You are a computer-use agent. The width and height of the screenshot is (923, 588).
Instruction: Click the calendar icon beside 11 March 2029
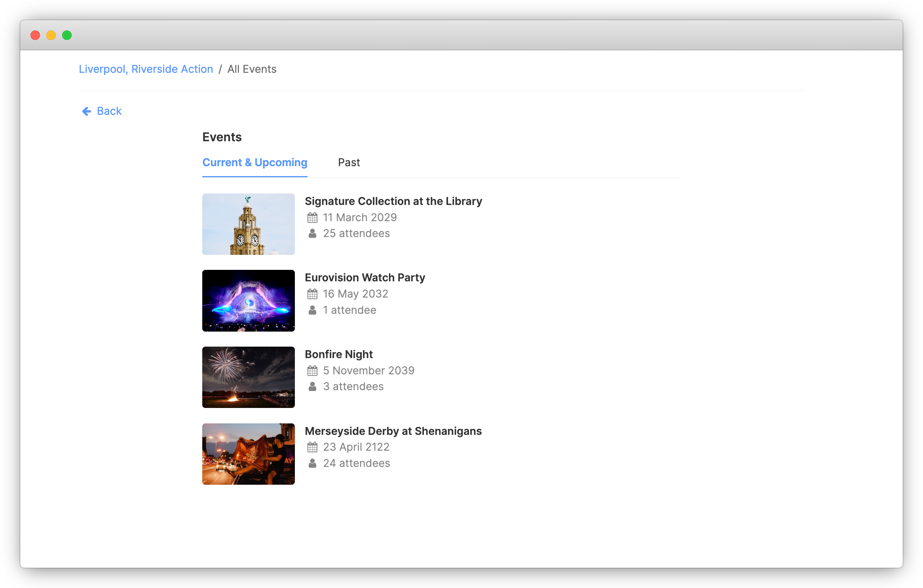click(x=312, y=217)
